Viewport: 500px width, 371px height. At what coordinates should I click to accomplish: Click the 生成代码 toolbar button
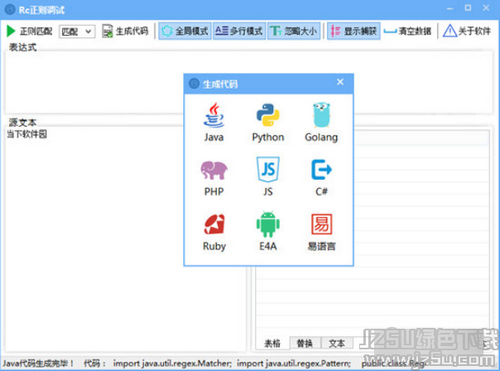pyautogui.click(x=125, y=31)
